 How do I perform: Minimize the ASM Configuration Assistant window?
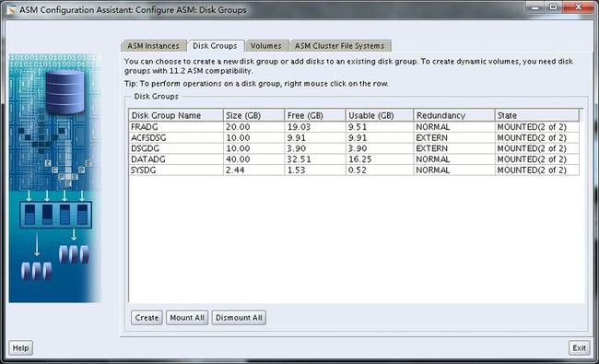[535, 6]
